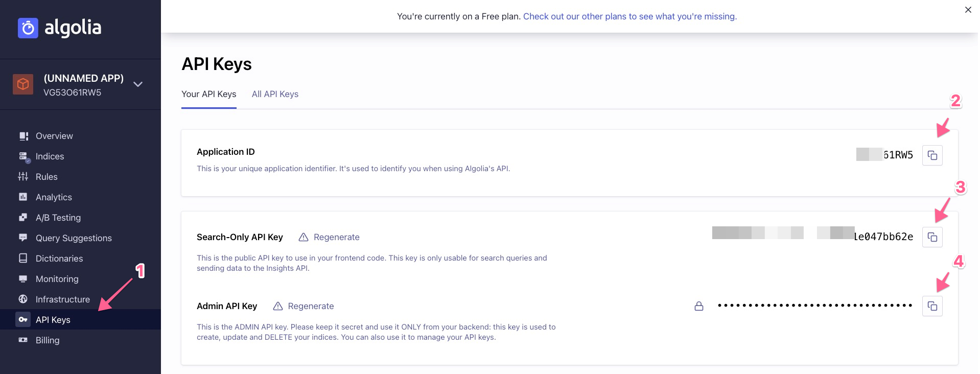This screenshot has width=980, height=374.
Task: Click the unnamed app cube icon
Action: tap(23, 84)
